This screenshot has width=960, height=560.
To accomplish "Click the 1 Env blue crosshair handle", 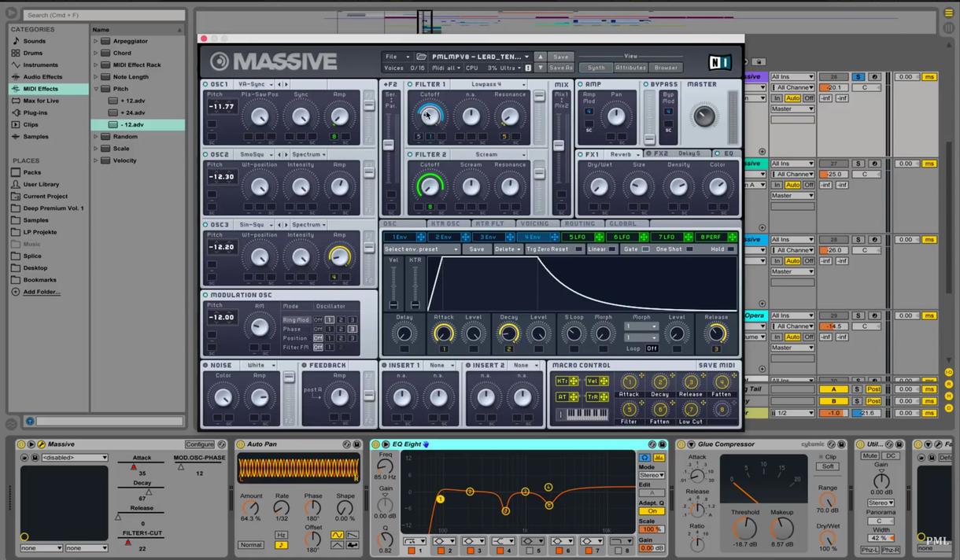I will (x=421, y=237).
